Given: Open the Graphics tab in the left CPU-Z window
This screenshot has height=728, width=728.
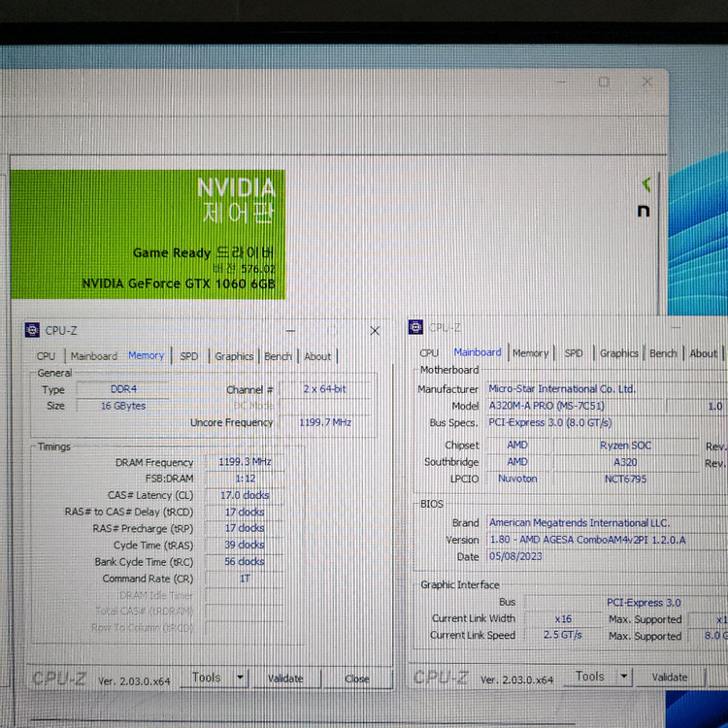Looking at the screenshot, I should [x=234, y=356].
